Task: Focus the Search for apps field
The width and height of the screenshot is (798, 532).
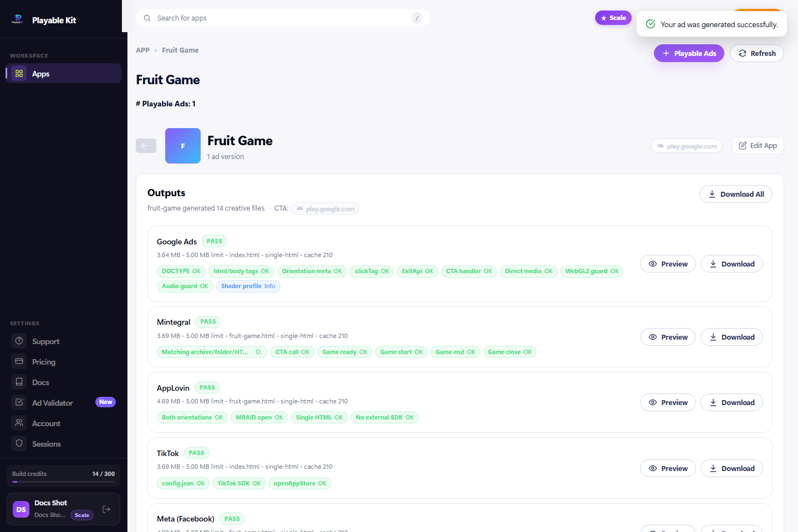Action: tap(283, 18)
